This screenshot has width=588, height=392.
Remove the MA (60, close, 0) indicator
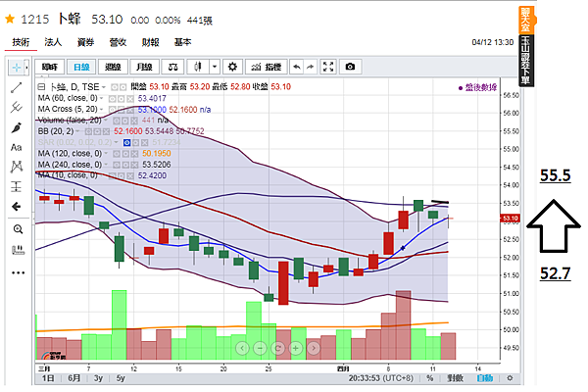point(129,99)
